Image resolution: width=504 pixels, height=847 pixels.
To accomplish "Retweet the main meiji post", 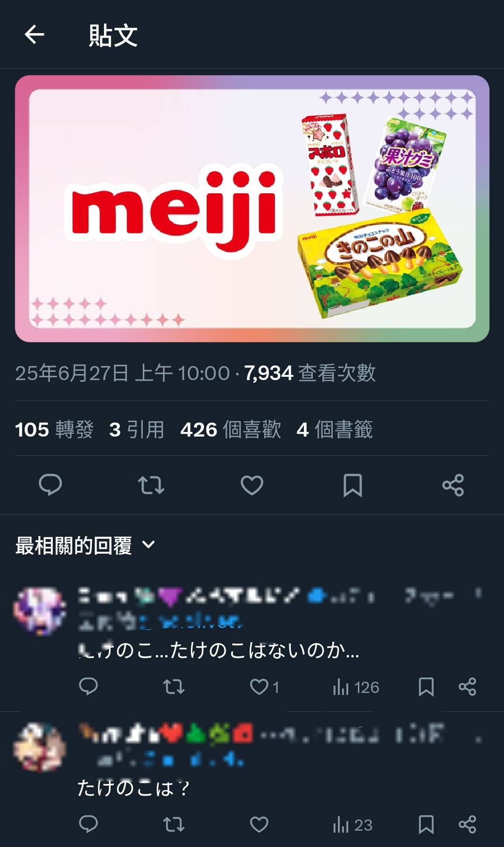I will click(151, 485).
